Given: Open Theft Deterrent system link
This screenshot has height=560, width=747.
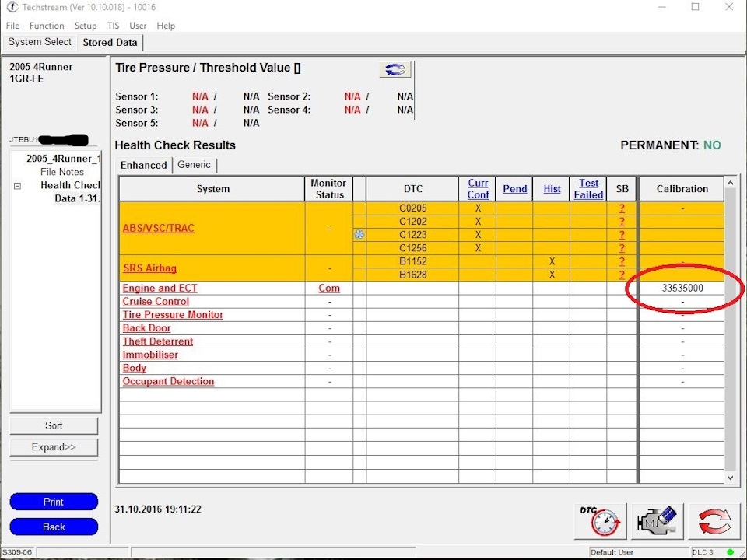Looking at the screenshot, I should tap(158, 341).
